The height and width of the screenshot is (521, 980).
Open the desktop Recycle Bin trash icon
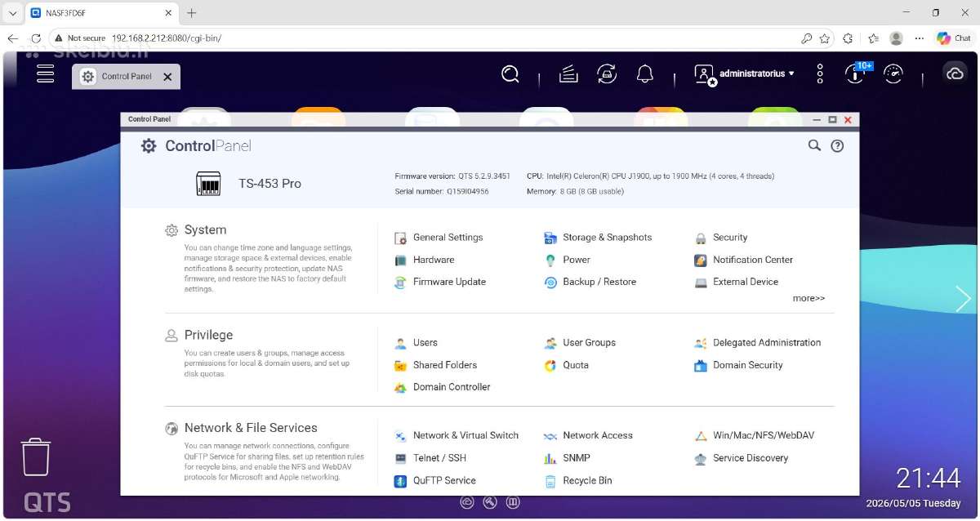pyautogui.click(x=36, y=456)
